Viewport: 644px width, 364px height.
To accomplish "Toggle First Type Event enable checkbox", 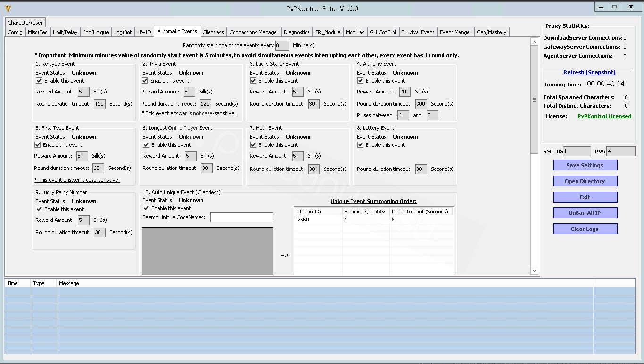I will 38,145.
